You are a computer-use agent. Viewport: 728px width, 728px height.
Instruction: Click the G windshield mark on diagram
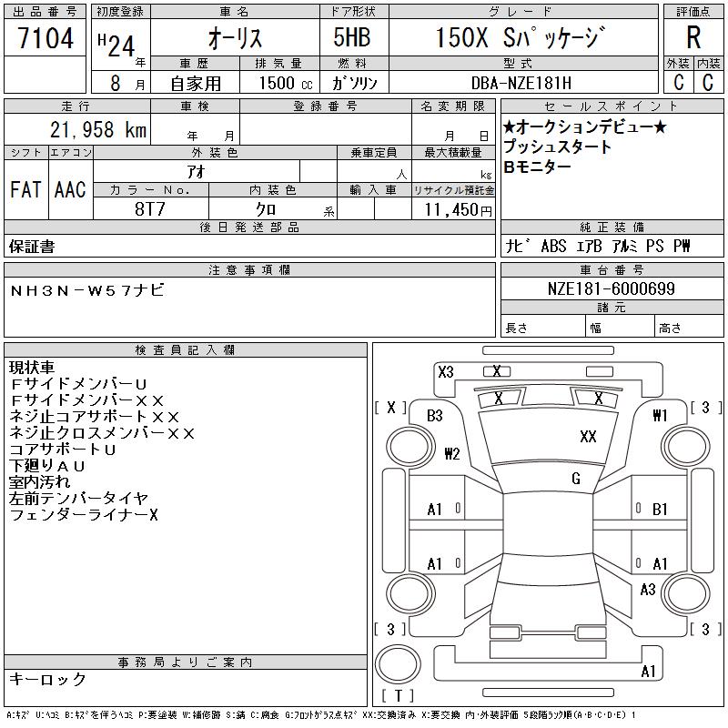576,479
